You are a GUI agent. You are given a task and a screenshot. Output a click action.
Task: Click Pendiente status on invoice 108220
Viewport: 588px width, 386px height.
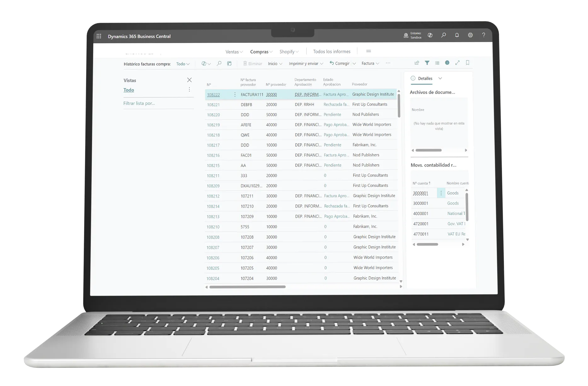click(332, 114)
